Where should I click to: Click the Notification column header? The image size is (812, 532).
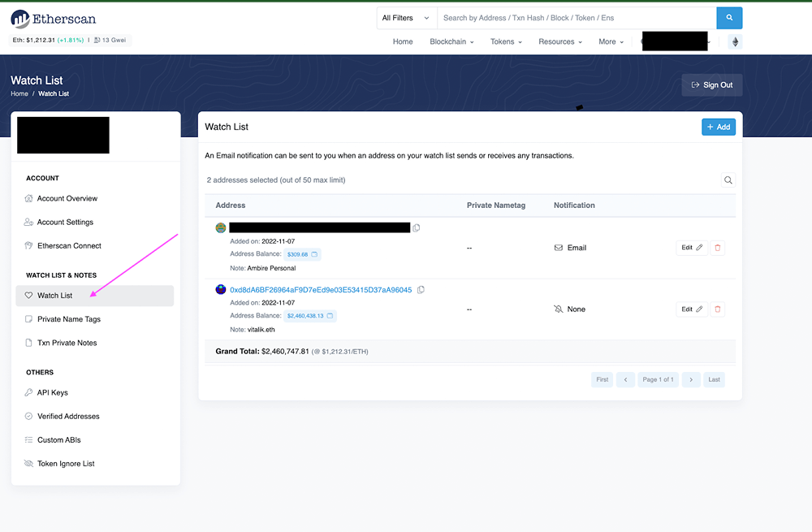(574, 205)
